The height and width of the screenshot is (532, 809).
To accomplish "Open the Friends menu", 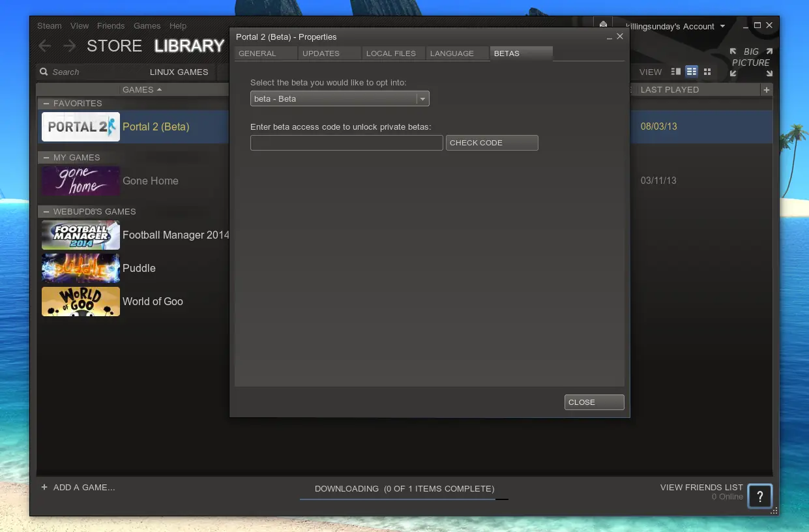I will 111,26.
